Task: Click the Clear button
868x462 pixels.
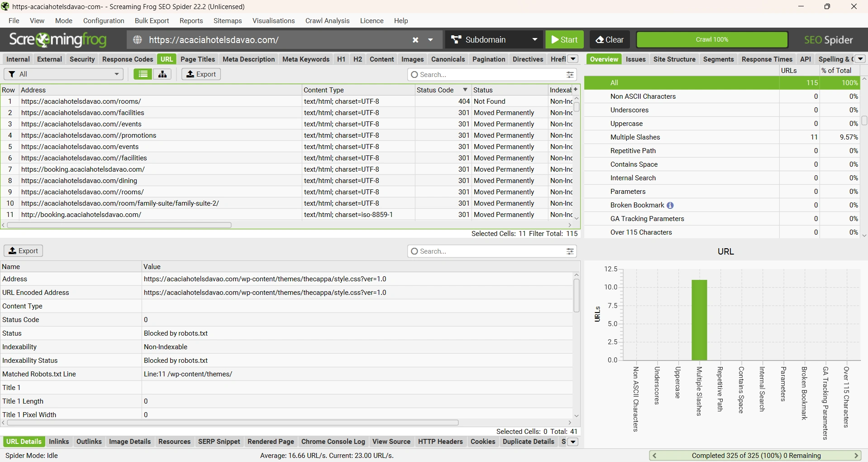Action: click(x=610, y=40)
